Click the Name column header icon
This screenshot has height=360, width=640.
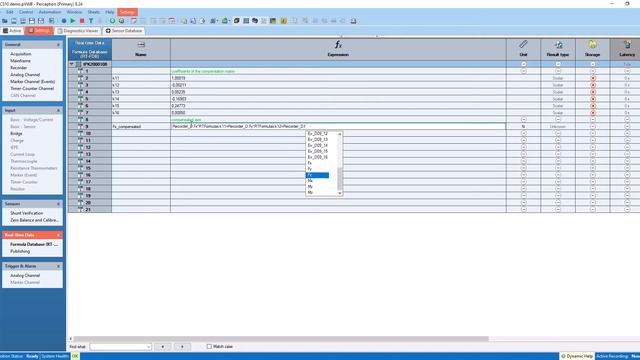click(x=141, y=44)
